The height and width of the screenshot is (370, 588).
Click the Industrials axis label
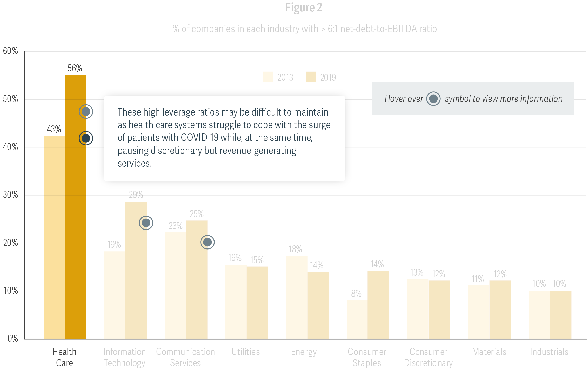tap(549, 352)
